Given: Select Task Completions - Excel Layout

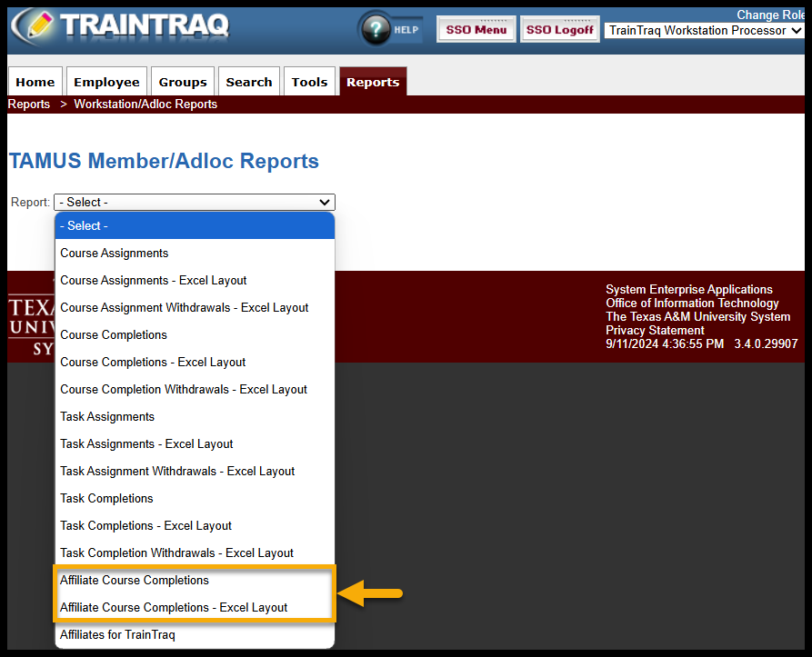Looking at the screenshot, I should (x=195, y=525).
